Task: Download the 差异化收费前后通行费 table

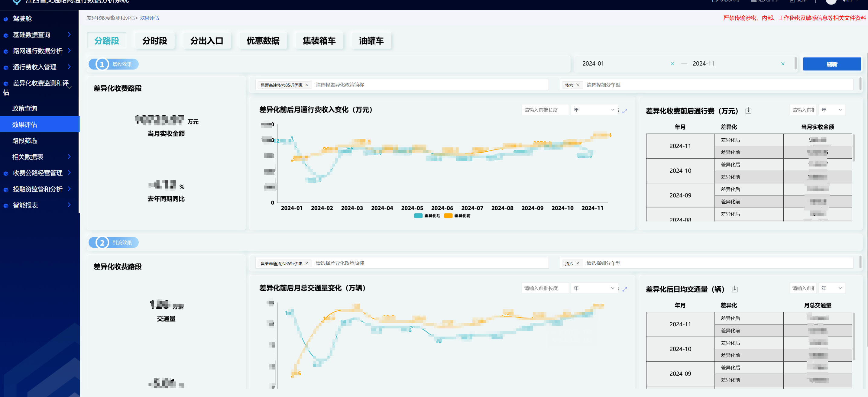Action: point(748,111)
